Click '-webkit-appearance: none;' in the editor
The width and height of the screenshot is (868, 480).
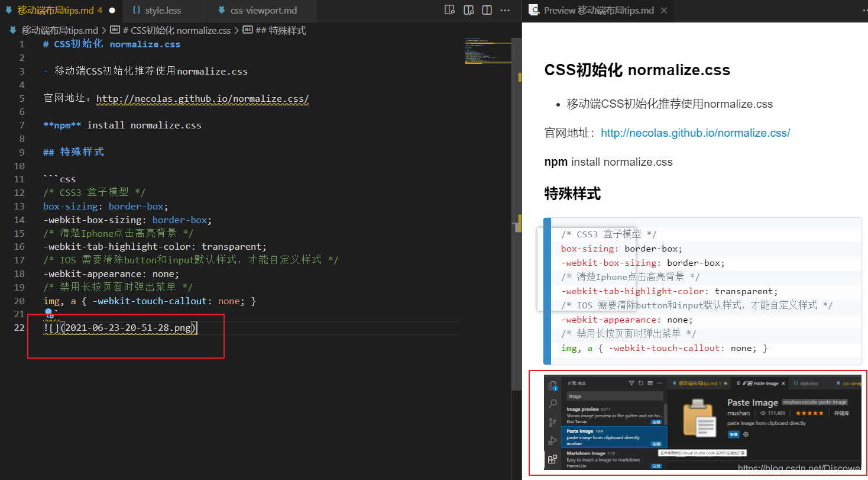111,274
